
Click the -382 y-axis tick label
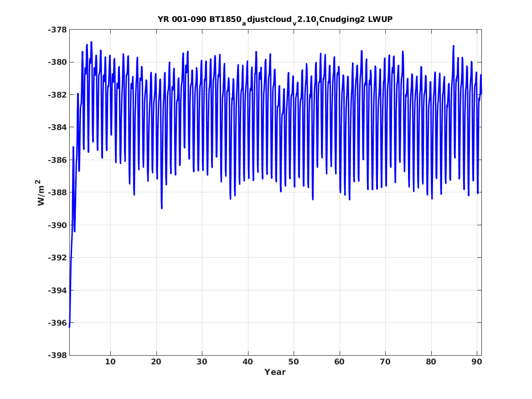57,95
